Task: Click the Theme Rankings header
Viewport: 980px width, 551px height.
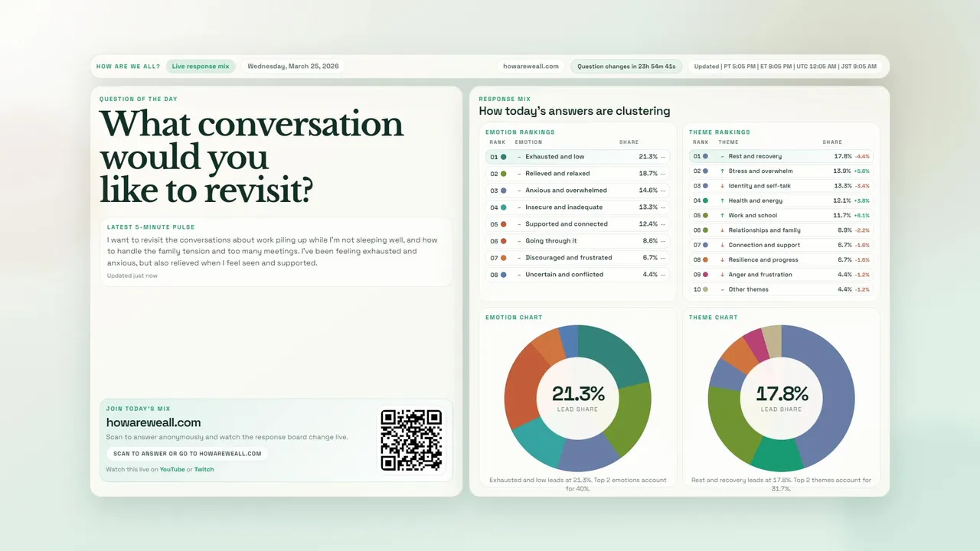Action: (x=720, y=132)
